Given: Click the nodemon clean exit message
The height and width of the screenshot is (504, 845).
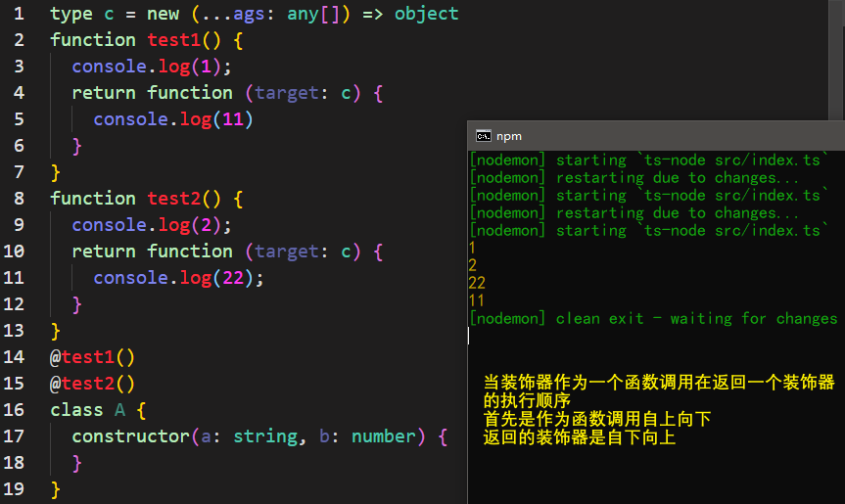Looking at the screenshot, I should [x=653, y=318].
